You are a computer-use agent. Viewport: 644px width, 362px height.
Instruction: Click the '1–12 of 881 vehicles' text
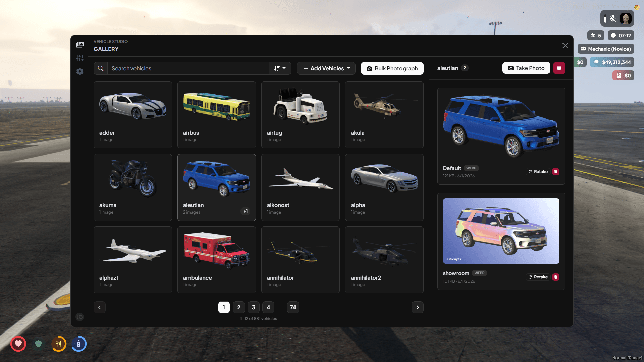tap(259, 319)
